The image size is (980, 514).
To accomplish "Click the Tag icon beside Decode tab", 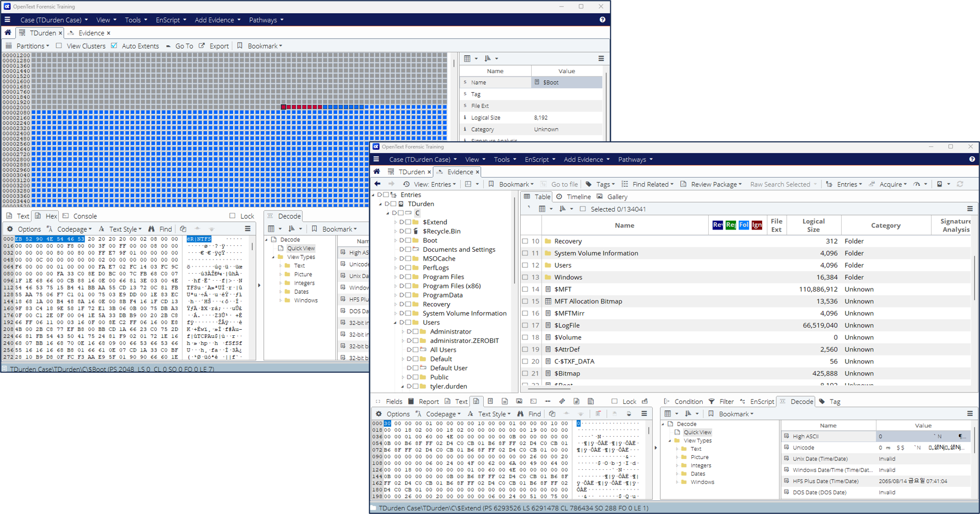I will pos(822,401).
